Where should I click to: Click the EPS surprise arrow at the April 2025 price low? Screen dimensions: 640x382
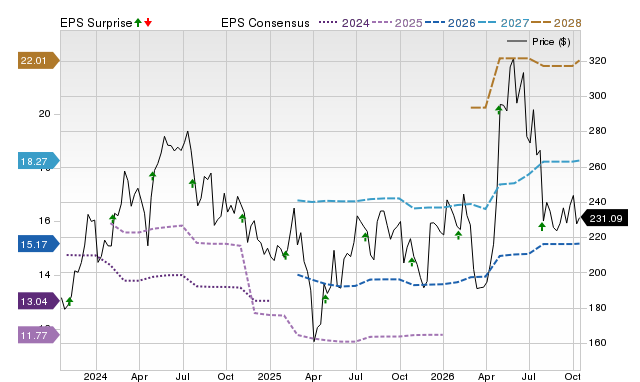pyautogui.click(x=325, y=299)
